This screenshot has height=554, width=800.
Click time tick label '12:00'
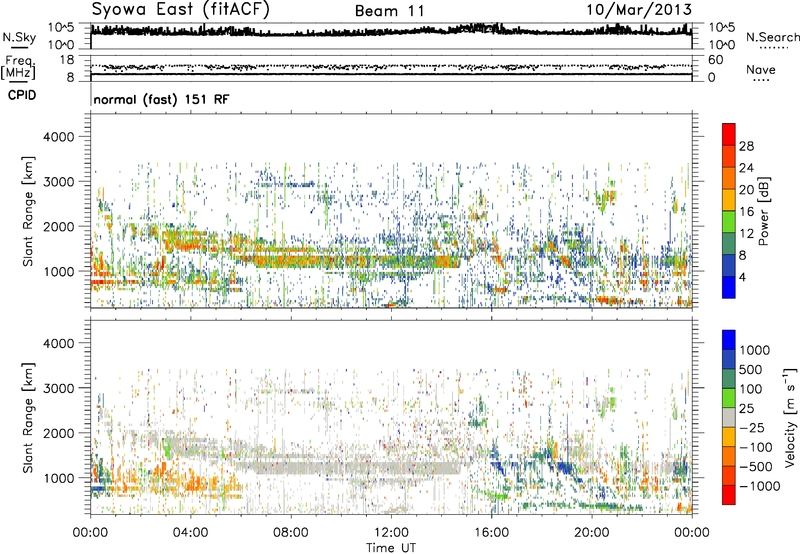pyautogui.click(x=391, y=533)
